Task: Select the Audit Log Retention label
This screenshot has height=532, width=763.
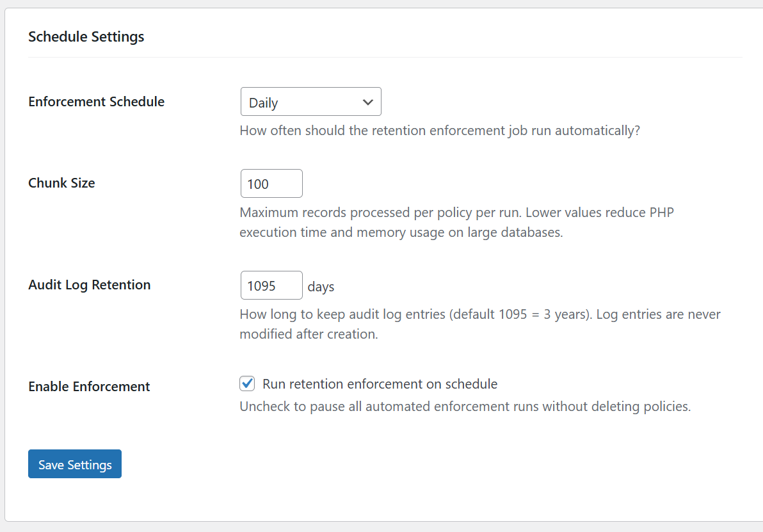Action: point(90,285)
